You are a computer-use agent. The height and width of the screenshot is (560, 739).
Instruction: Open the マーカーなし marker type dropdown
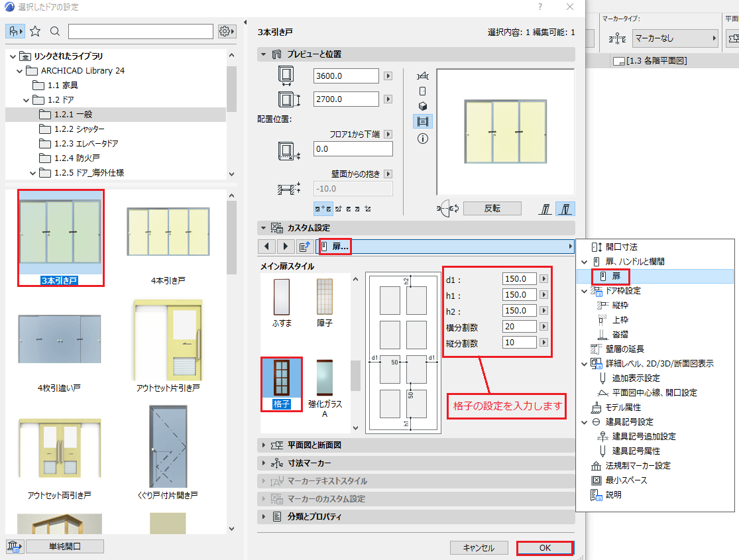click(x=675, y=38)
